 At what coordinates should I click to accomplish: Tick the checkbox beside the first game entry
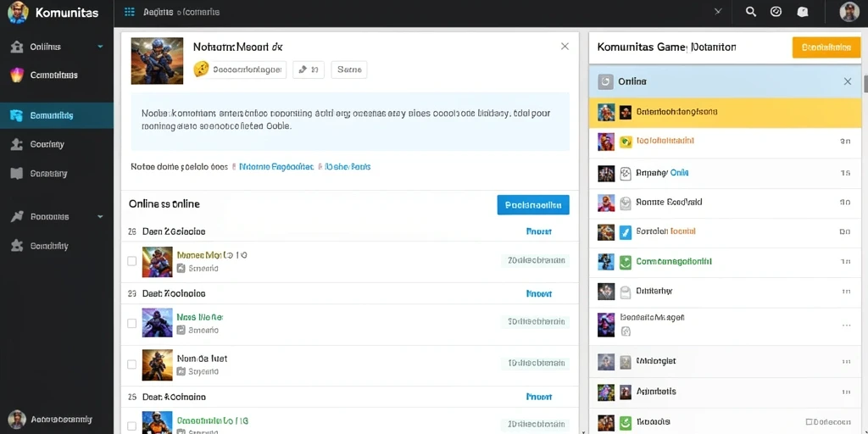pyautogui.click(x=131, y=261)
